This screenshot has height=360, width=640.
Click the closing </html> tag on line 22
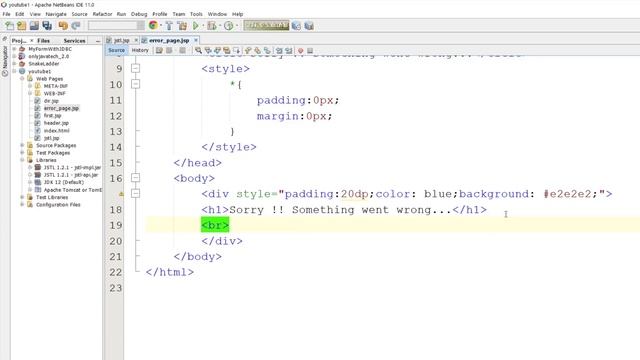[x=170, y=272]
